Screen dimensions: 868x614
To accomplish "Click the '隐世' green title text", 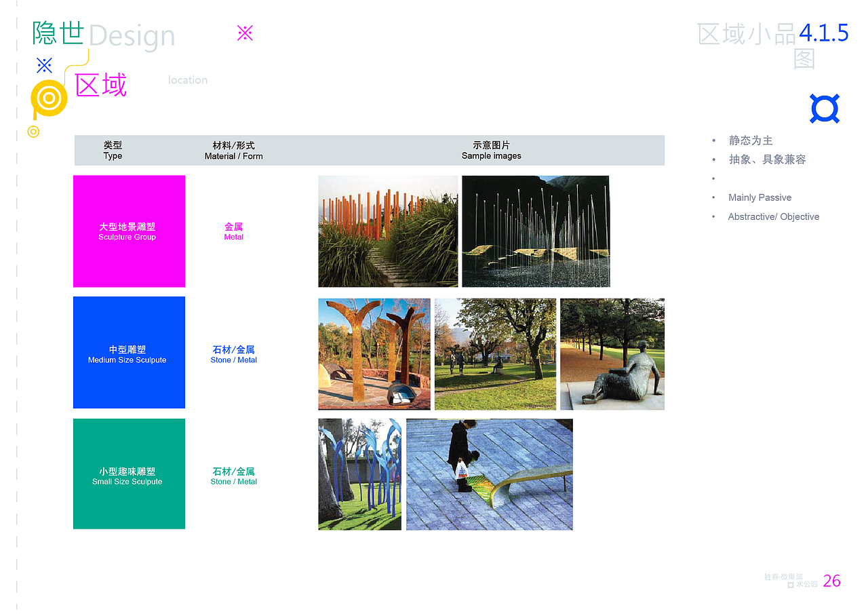I will pos(58,32).
